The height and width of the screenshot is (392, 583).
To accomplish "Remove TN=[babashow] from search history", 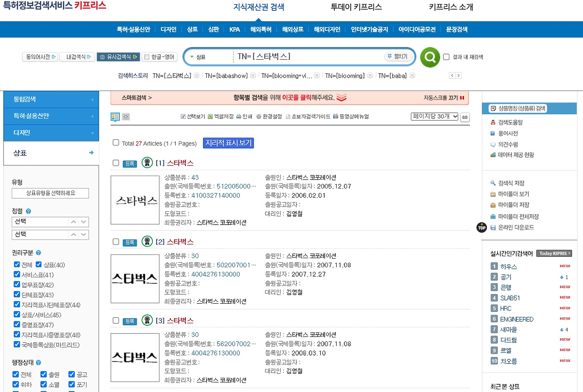I will (x=253, y=76).
